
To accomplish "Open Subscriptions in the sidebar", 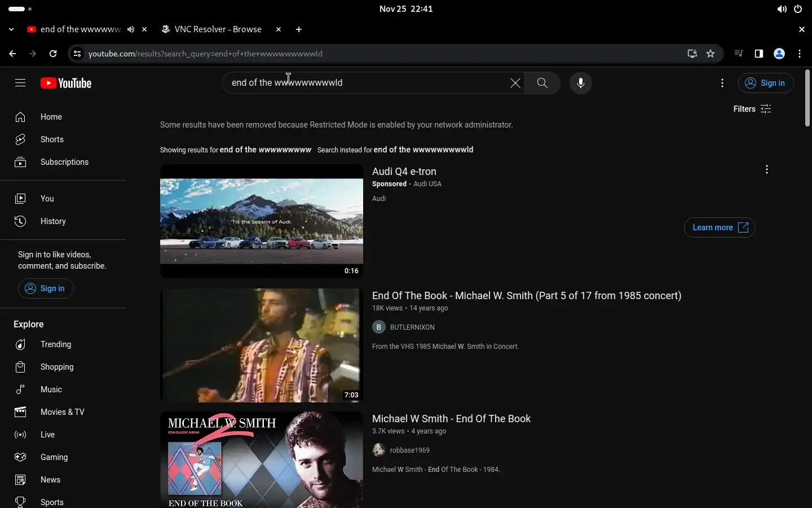I will 63,162.
